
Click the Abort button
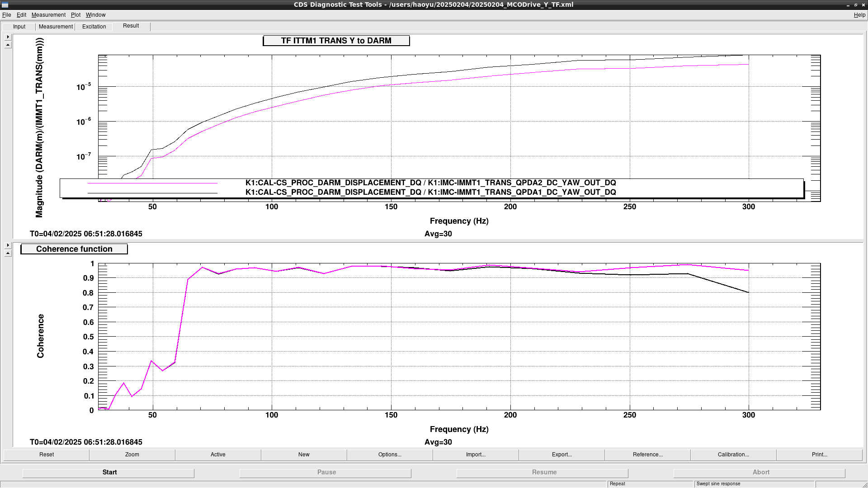click(759, 473)
